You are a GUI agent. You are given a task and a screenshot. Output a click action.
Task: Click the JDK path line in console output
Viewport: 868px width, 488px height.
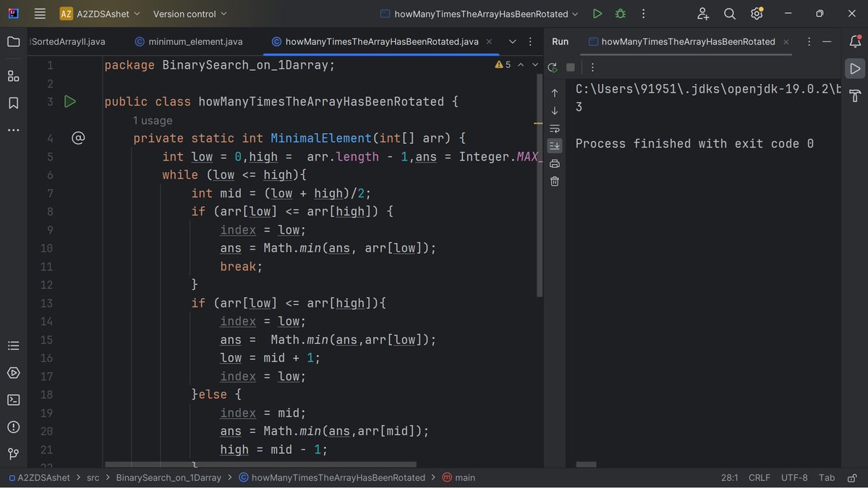pos(708,89)
